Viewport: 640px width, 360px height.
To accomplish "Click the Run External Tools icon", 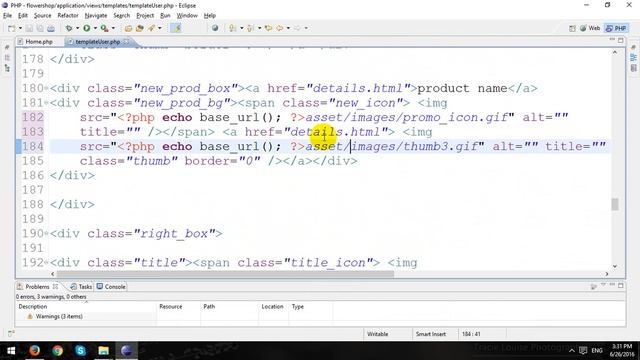I will [x=104, y=28].
